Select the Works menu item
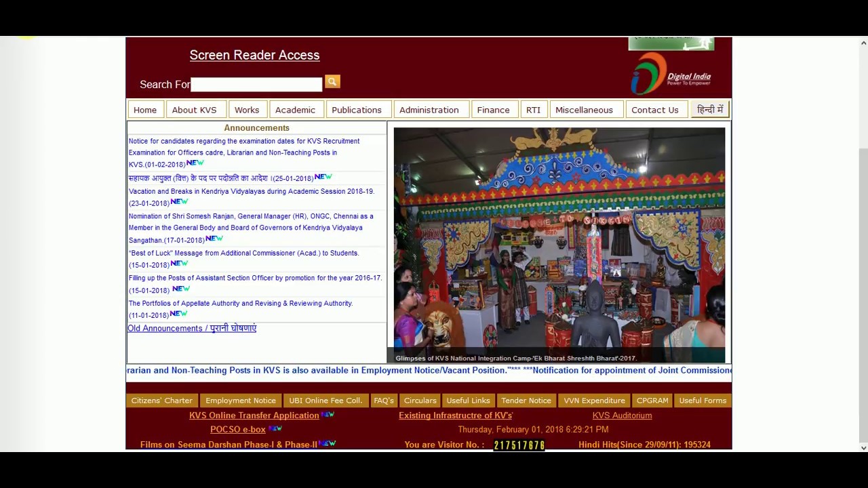The height and width of the screenshot is (488, 868). click(247, 110)
